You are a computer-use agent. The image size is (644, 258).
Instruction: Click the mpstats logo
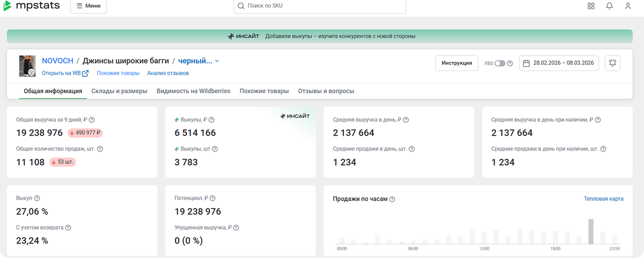31,6
